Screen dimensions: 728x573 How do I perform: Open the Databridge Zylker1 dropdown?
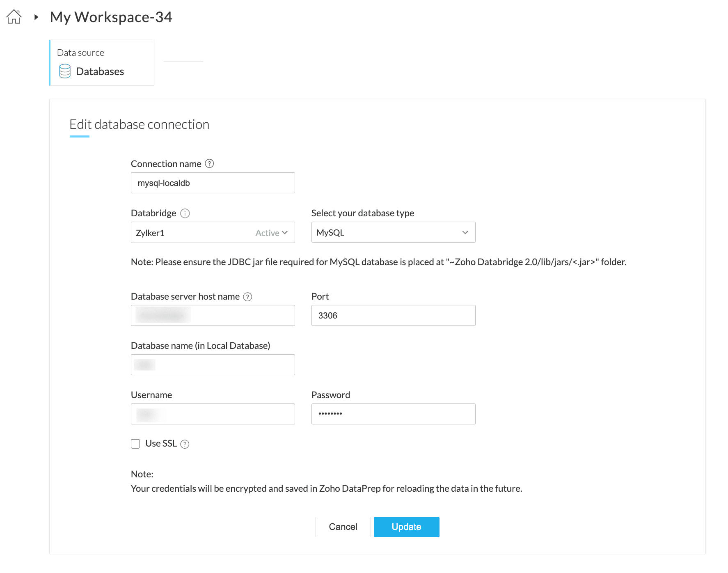pyautogui.click(x=213, y=233)
